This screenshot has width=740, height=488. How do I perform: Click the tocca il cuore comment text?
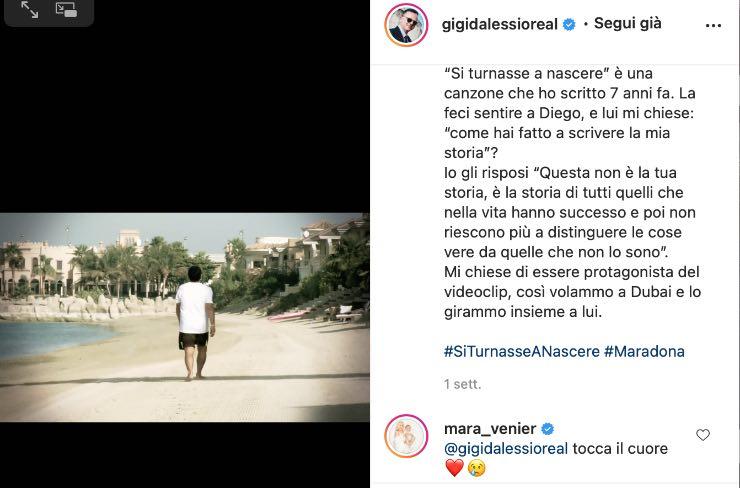click(x=620, y=448)
